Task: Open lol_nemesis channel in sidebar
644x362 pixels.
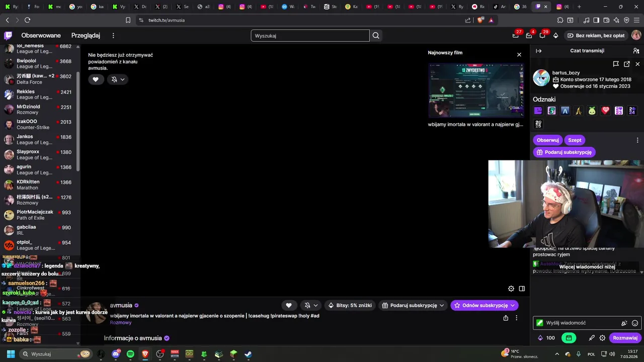Action: (x=39, y=48)
